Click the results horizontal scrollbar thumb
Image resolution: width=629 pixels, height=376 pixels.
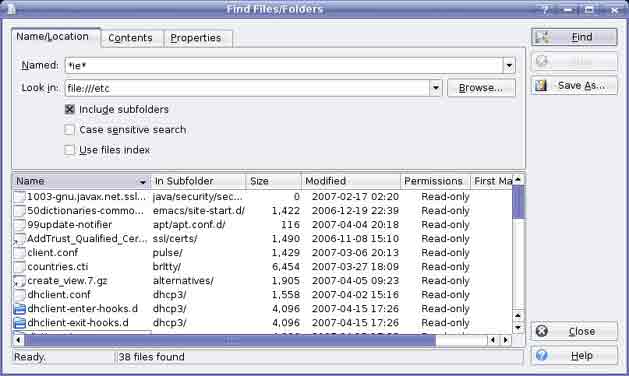coord(230,340)
